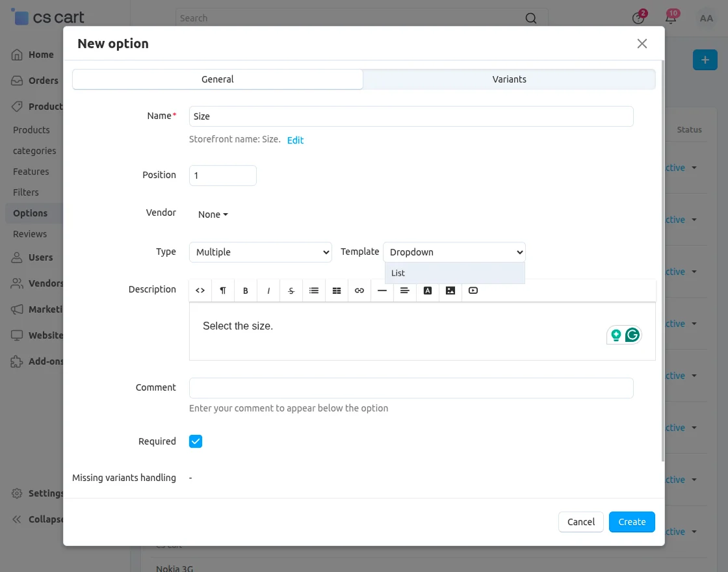
Task: Insert a horizontal line in the description
Action: (382, 291)
